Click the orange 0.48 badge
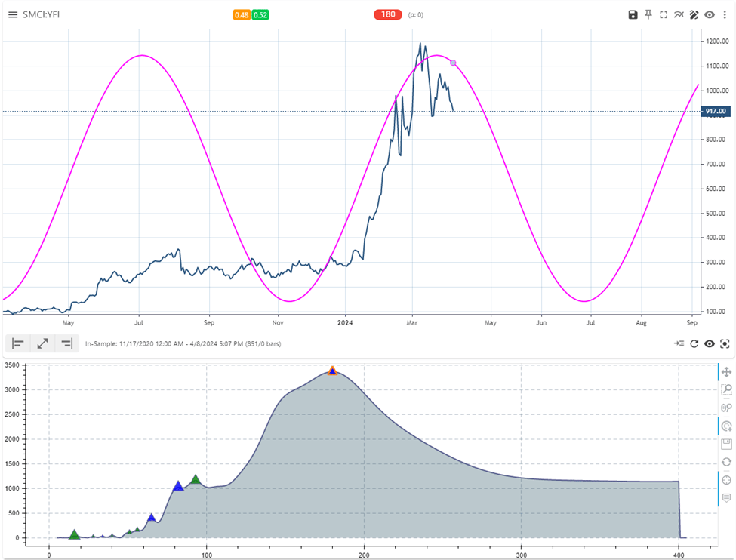The height and width of the screenshot is (560, 736). click(x=242, y=15)
